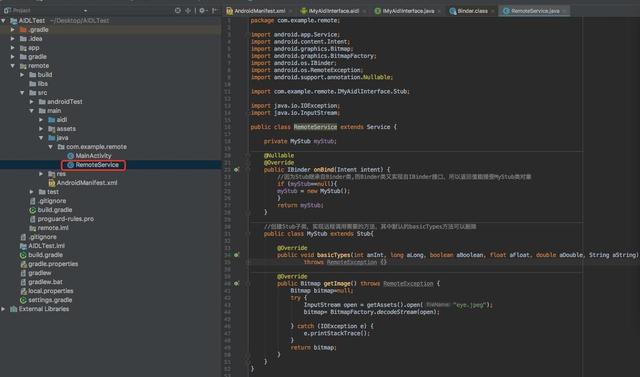Close the IMyAidlInterface.java tab
This screenshot has height=377, width=640.
point(439,11)
